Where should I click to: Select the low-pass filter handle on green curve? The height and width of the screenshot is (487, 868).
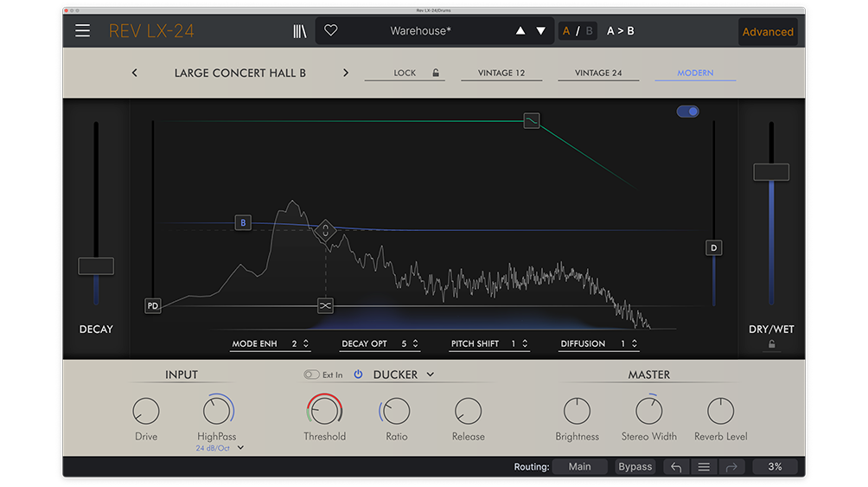(532, 120)
